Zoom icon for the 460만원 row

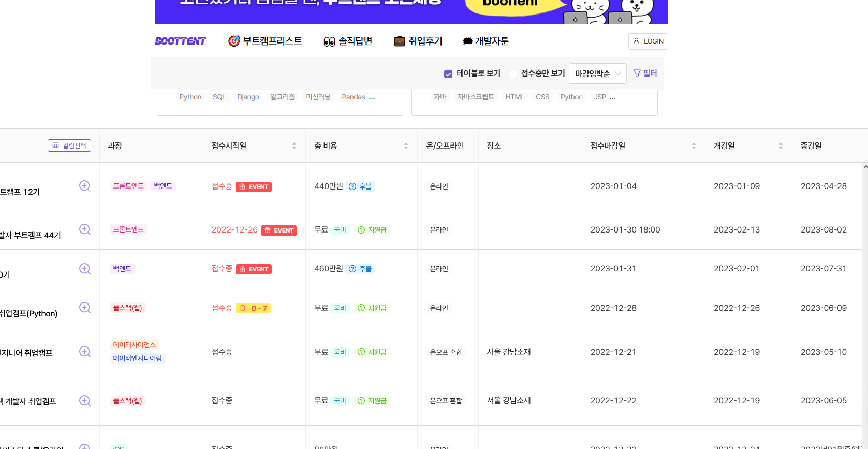click(85, 269)
